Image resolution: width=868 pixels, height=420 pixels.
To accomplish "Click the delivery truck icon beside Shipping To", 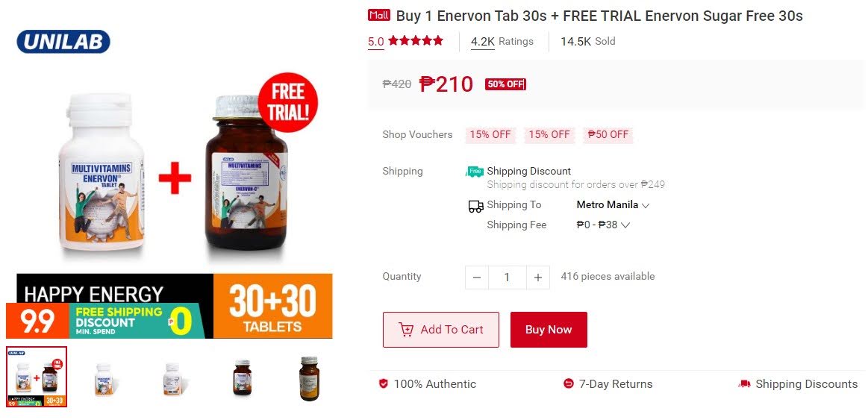I will coord(475,207).
